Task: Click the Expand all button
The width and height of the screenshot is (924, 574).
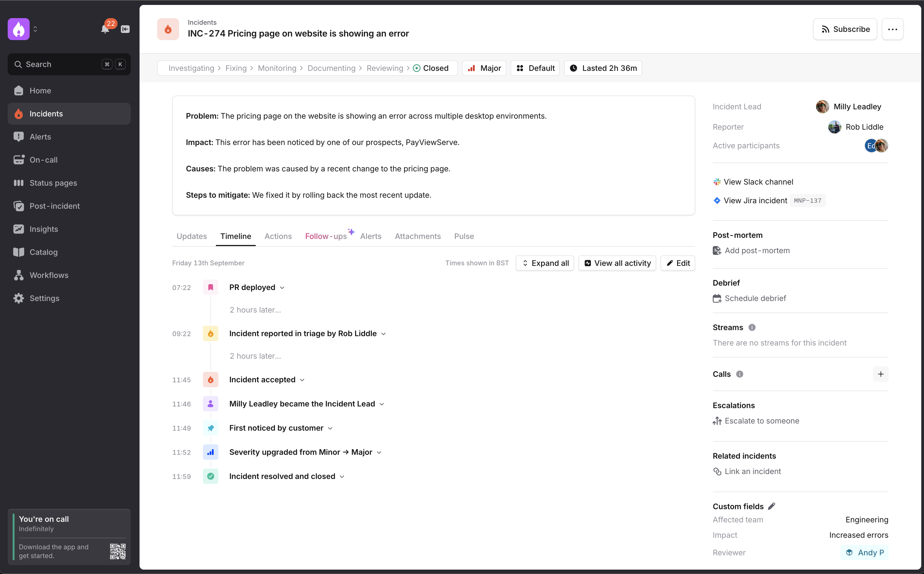Action: click(545, 263)
